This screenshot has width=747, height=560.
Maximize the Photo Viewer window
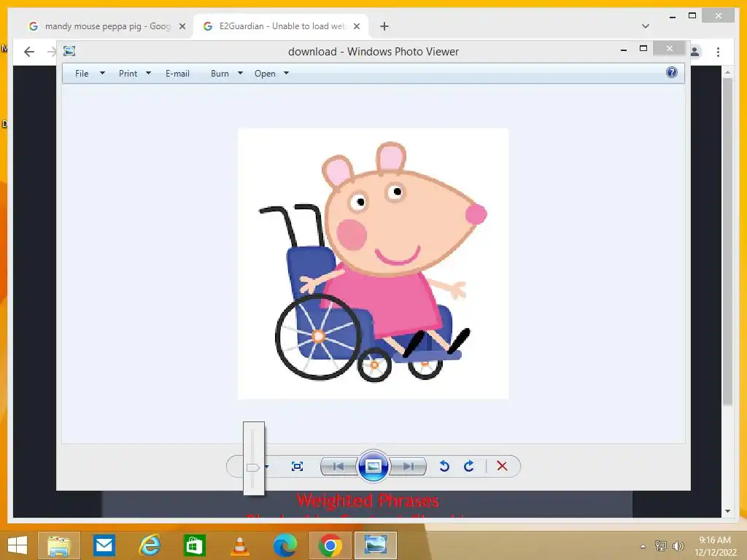pyautogui.click(x=643, y=49)
